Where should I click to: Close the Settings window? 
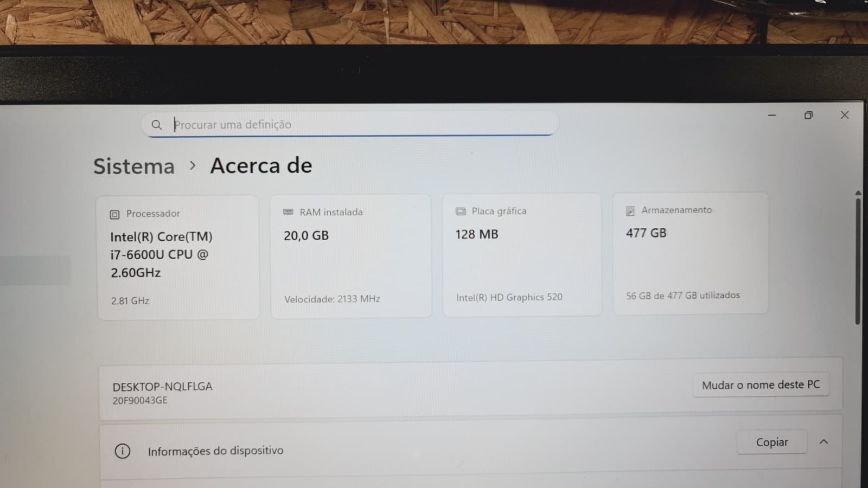845,115
